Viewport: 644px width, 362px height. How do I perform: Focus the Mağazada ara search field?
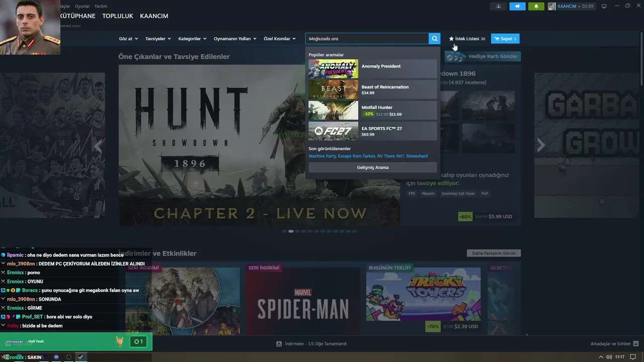(367, 39)
